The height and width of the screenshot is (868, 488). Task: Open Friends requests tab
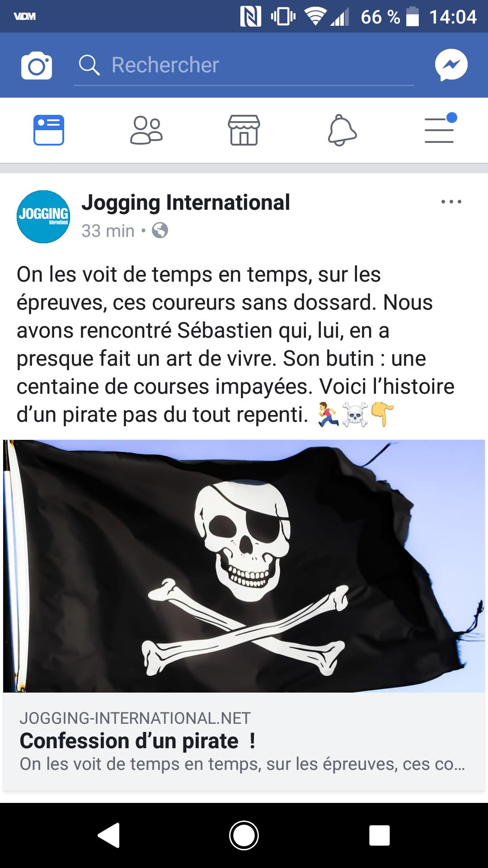click(146, 130)
